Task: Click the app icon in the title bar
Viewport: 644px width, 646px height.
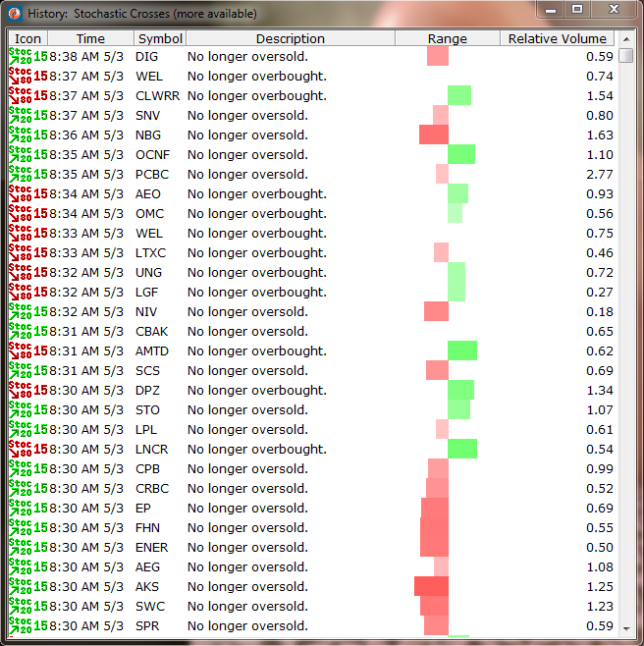Action: [15, 14]
